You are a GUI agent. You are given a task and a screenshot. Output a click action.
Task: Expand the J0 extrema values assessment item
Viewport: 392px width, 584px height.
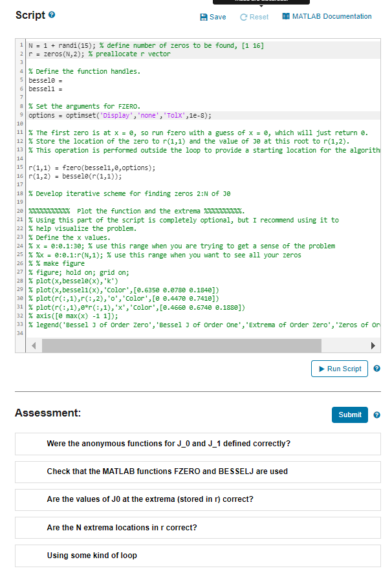coord(196,501)
